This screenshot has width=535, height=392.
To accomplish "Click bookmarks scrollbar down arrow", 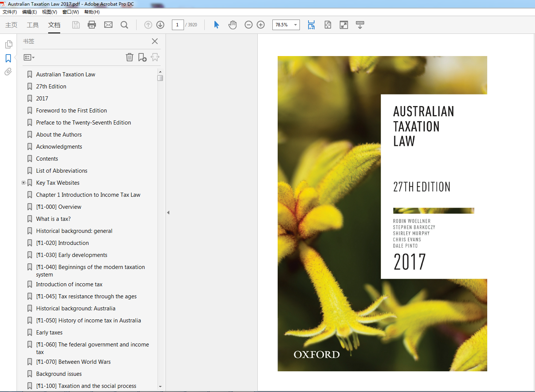I will [x=160, y=386].
